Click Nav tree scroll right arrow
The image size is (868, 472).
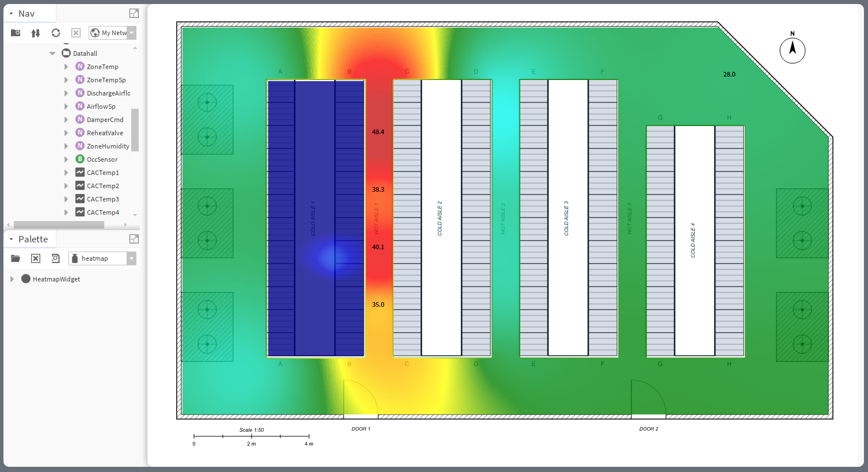(125, 224)
